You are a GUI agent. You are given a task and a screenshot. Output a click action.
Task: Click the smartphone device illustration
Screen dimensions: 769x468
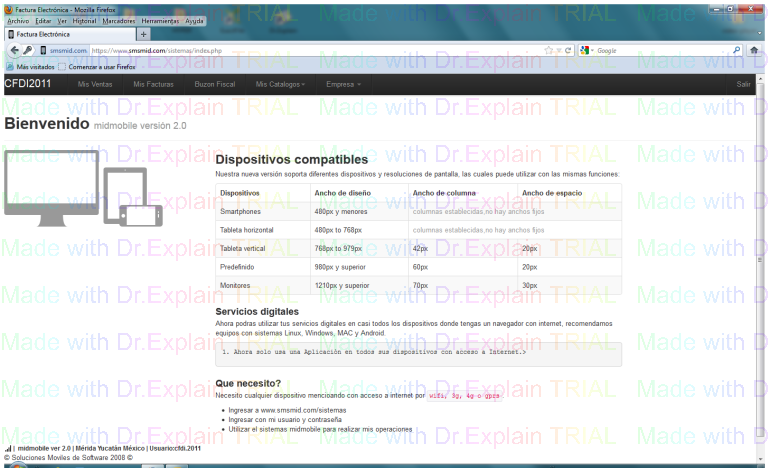pos(141,216)
